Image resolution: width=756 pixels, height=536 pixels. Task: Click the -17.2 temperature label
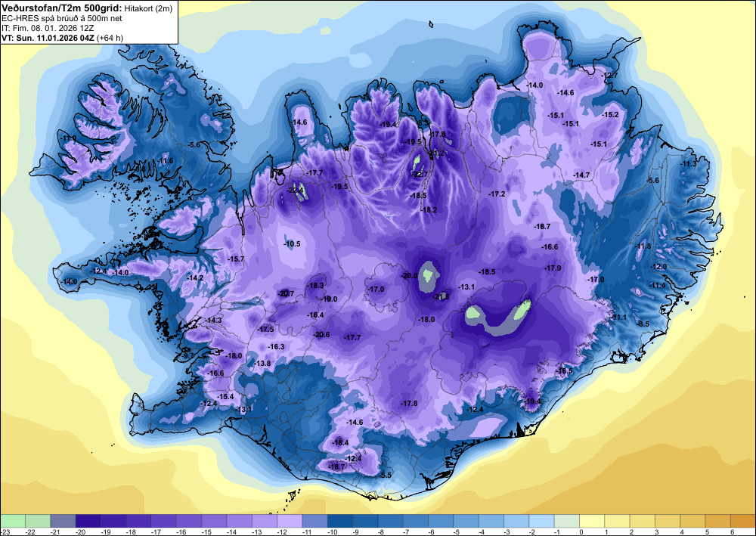pyautogui.click(x=497, y=194)
